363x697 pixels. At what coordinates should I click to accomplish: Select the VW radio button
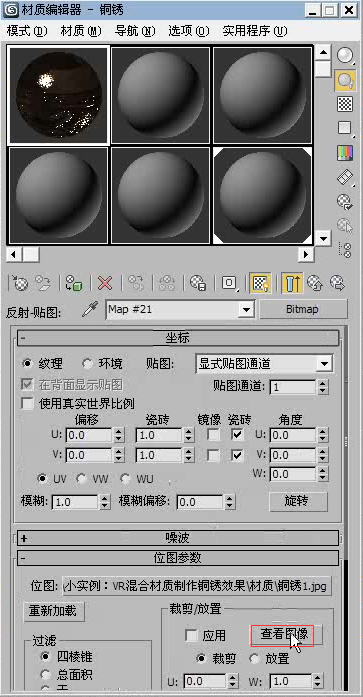pyautogui.click(x=82, y=479)
